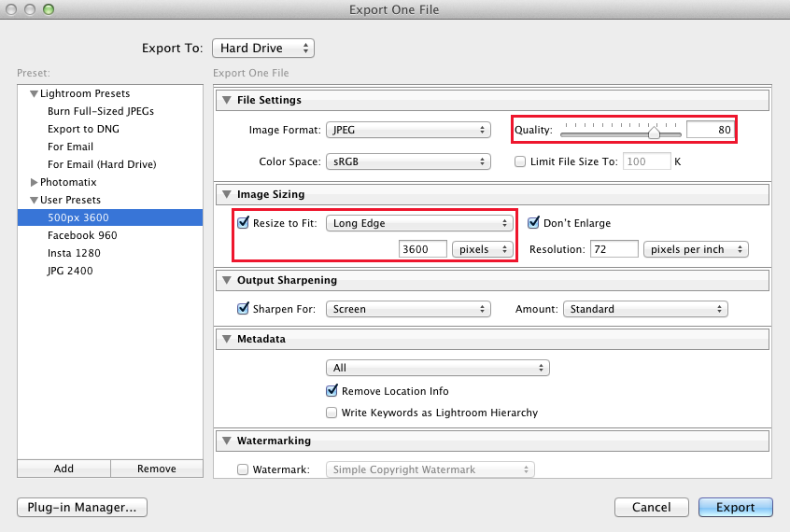The height and width of the screenshot is (532, 790).
Task: Collapse the Metadata section
Action: pos(227,339)
